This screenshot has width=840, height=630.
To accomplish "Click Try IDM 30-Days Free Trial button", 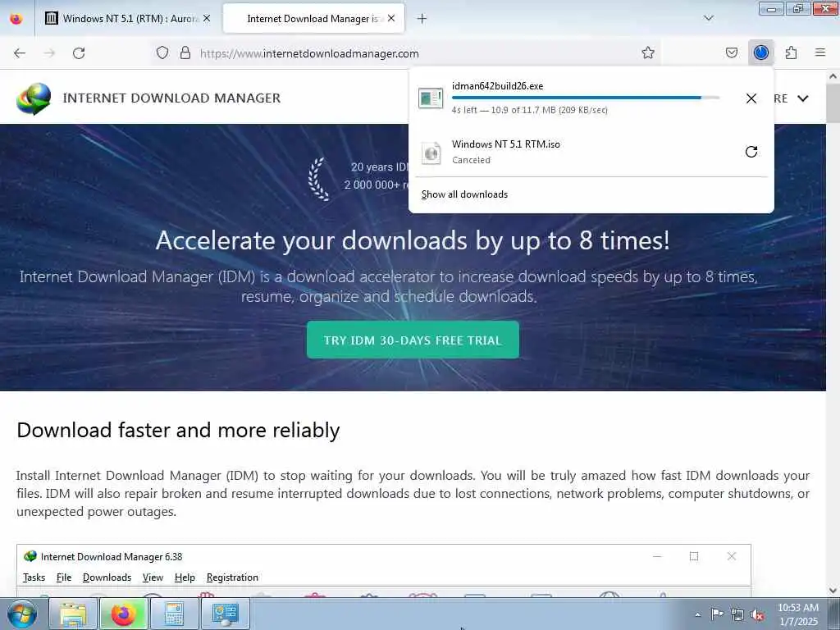I will coord(413,340).
